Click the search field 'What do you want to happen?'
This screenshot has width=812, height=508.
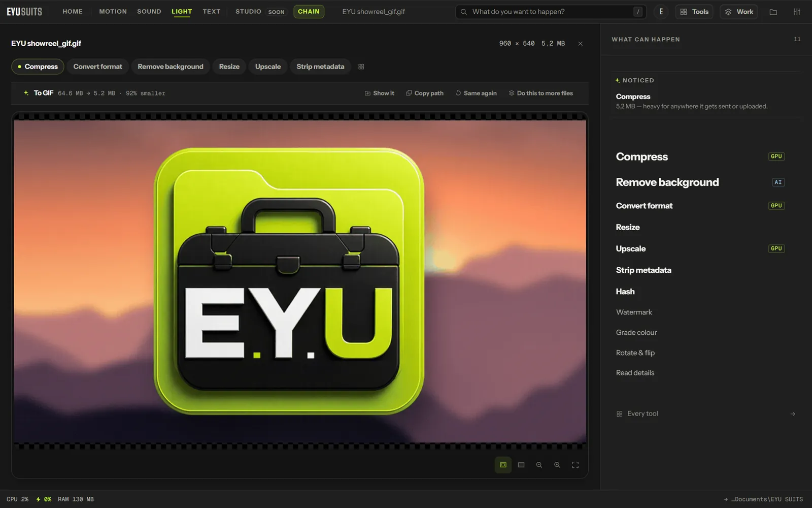tap(551, 12)
